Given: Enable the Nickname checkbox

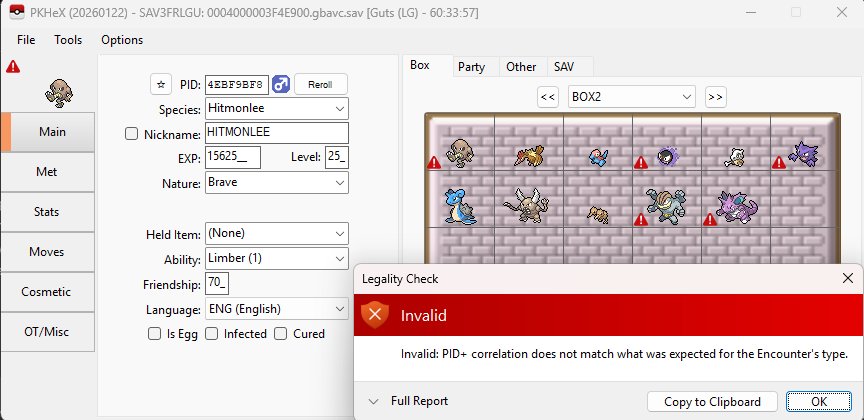Looking at the screenshot, I should [132, 133].
